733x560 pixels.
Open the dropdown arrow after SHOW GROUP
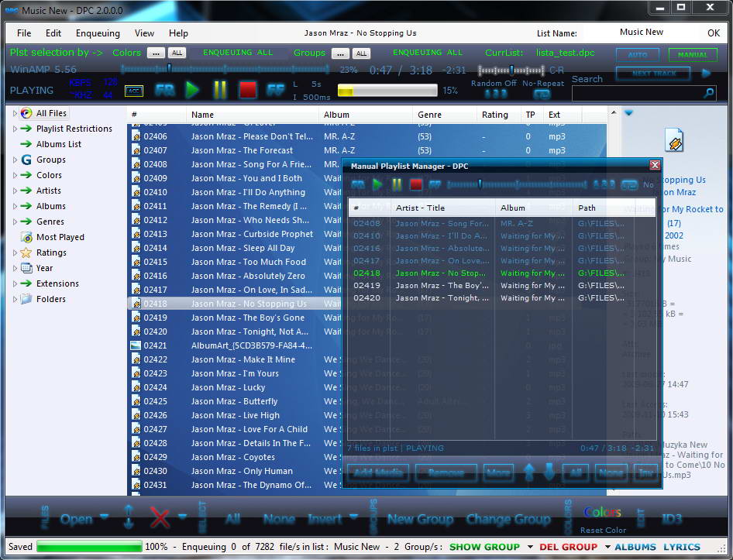[530, 546]
